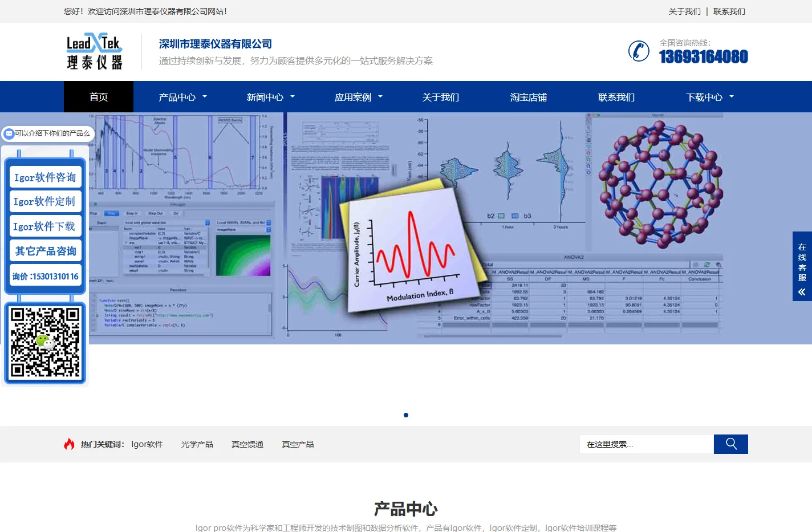Viewport: 812px width, 532px height.
Task: Open the 应用案例 menu item
Action: (352, 98)
